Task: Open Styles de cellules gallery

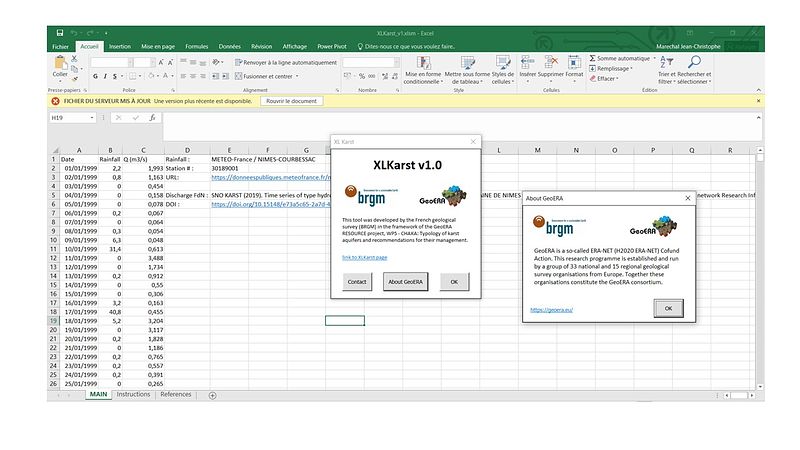Action: pyautogui.click(x=503, y=70)
